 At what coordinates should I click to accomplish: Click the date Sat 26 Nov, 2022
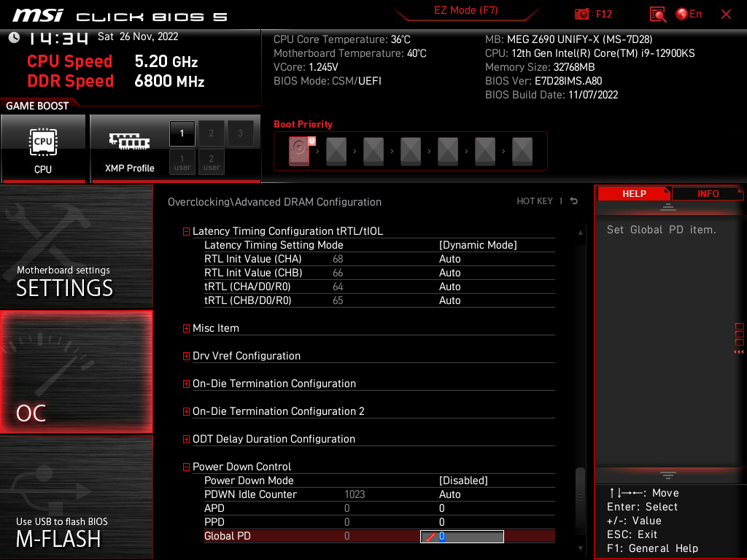[138, 36]
